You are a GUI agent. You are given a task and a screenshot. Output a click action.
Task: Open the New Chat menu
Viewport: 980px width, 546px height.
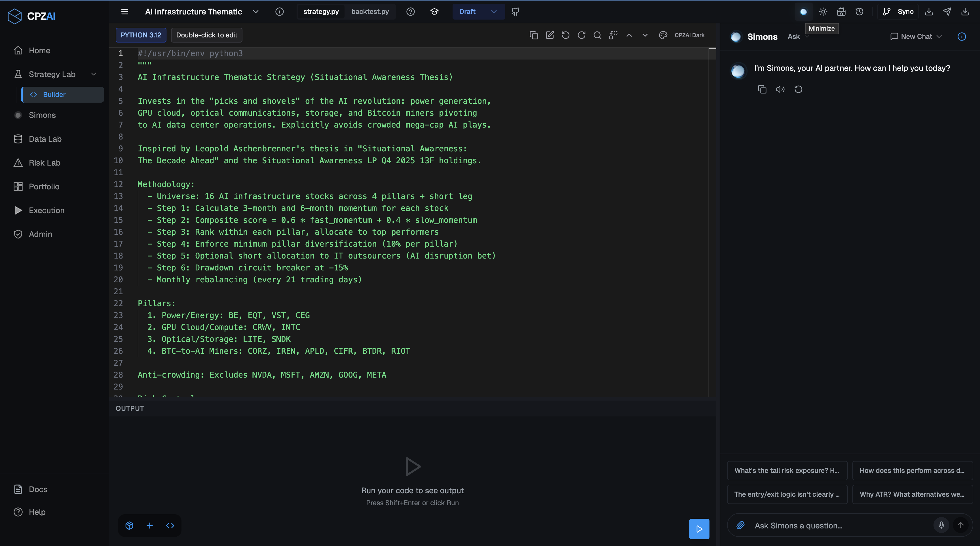[x=914, y=37]
